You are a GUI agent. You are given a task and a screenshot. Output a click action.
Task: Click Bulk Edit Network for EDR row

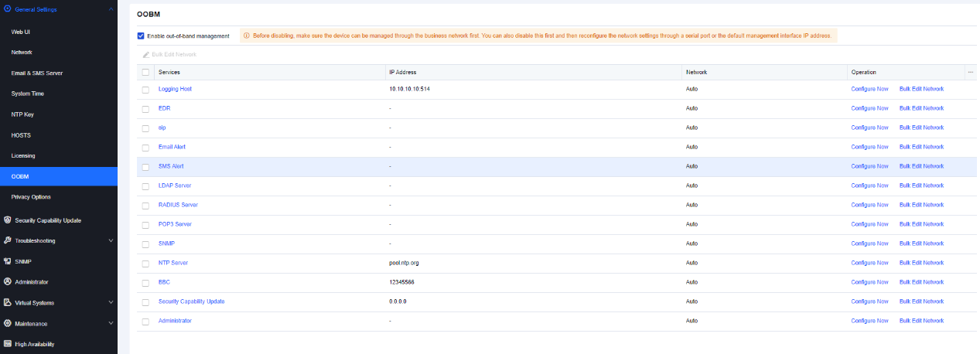921,108
